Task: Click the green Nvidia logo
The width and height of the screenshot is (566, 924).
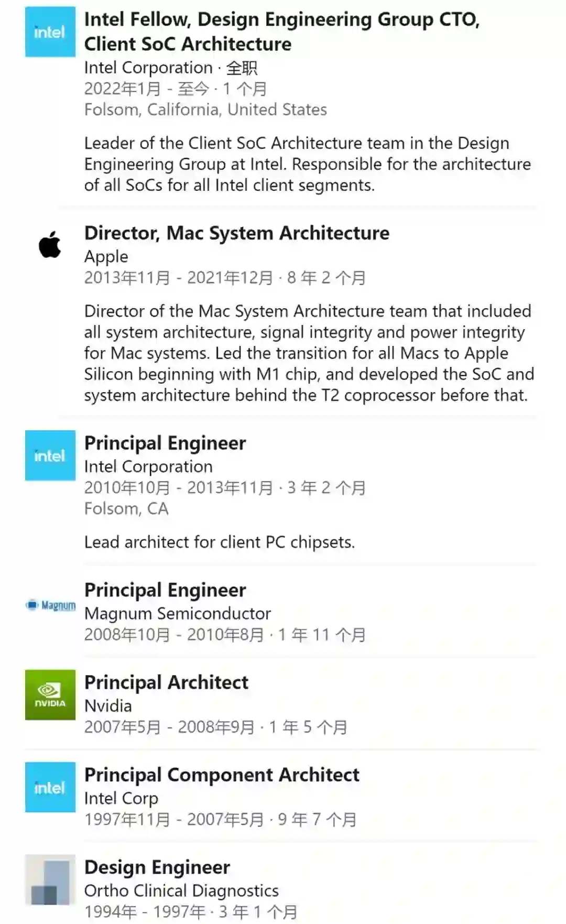Action: 50,694
